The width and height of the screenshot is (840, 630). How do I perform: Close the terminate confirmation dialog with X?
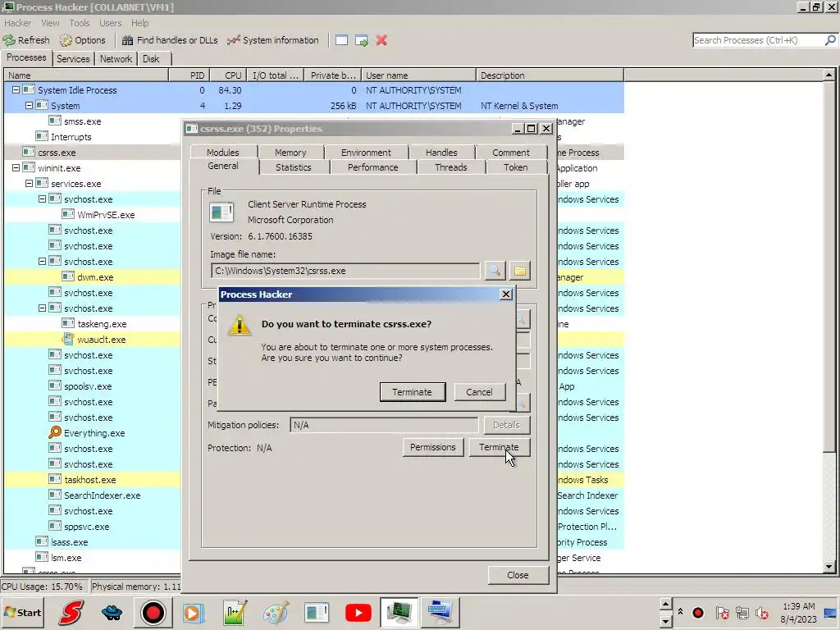pyautogui.click(x=505, y=294)
